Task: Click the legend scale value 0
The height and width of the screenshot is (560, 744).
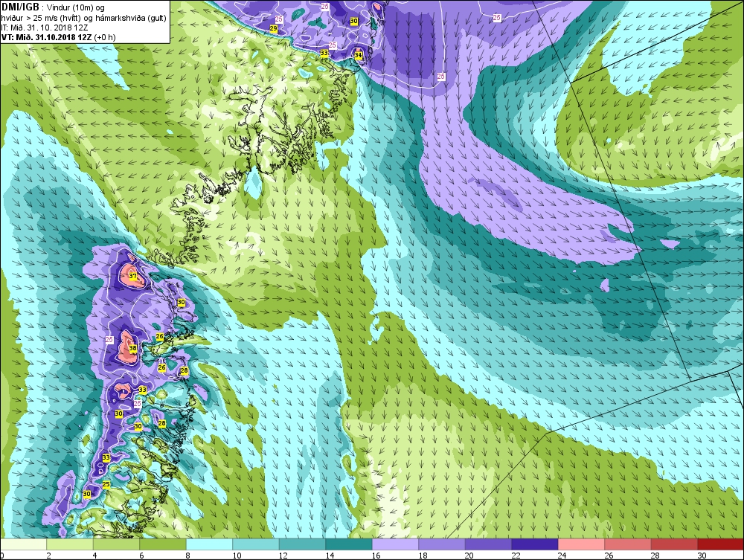Action: click(2, 556)
